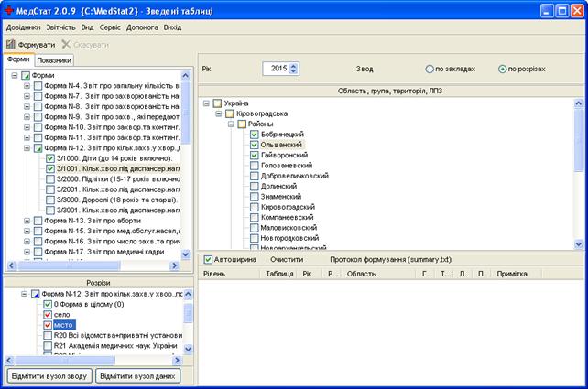Click the Форма N-12 node icon in Розрізи panel
The height and width of the screenshot is (389, 588).
coord(35,294)
